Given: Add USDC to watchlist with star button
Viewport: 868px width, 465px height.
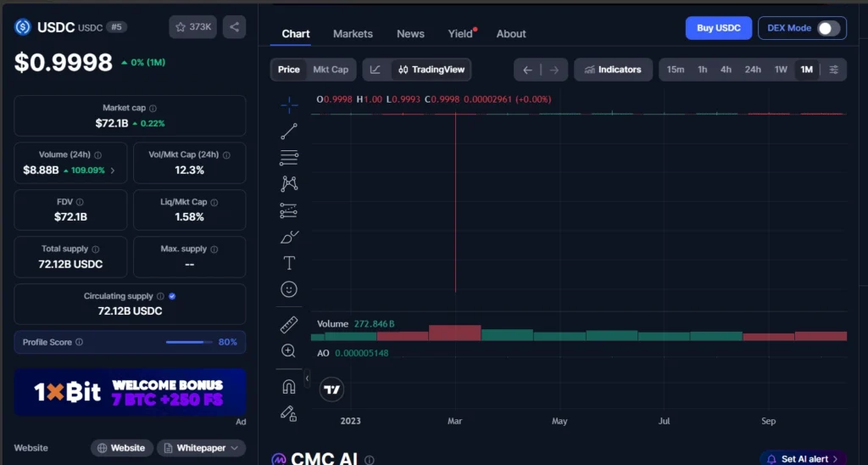Looking at the screenshot, I should [192, 26].
